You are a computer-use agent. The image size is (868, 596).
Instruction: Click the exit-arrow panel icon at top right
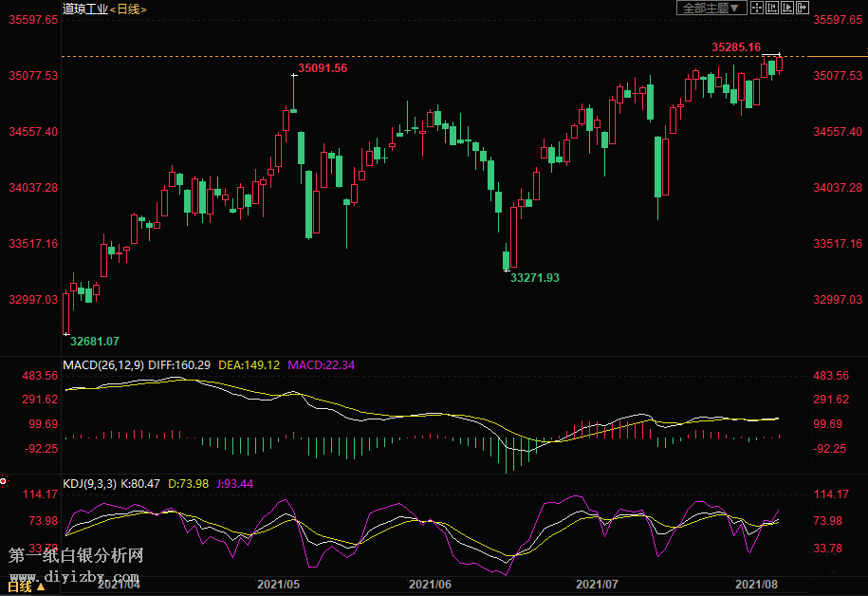coord(803,8)
